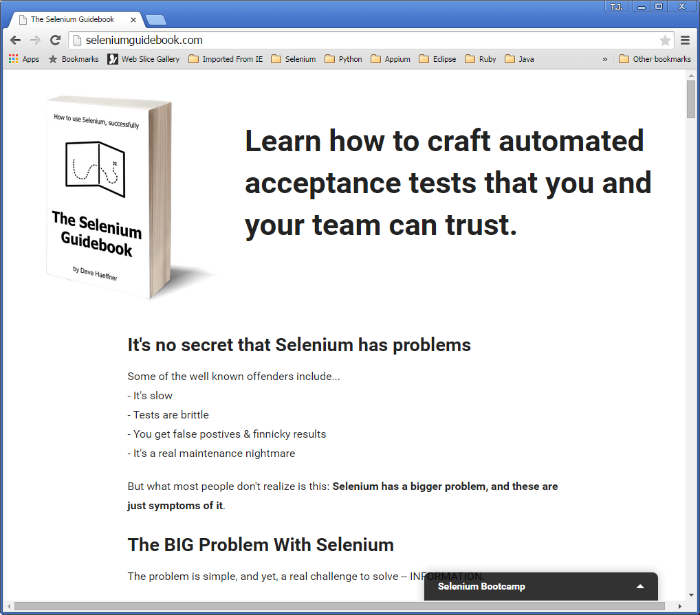700x615 pixels.
Task: Click '- It's a real maintenance nightmare'
Action: click(211, 453)
